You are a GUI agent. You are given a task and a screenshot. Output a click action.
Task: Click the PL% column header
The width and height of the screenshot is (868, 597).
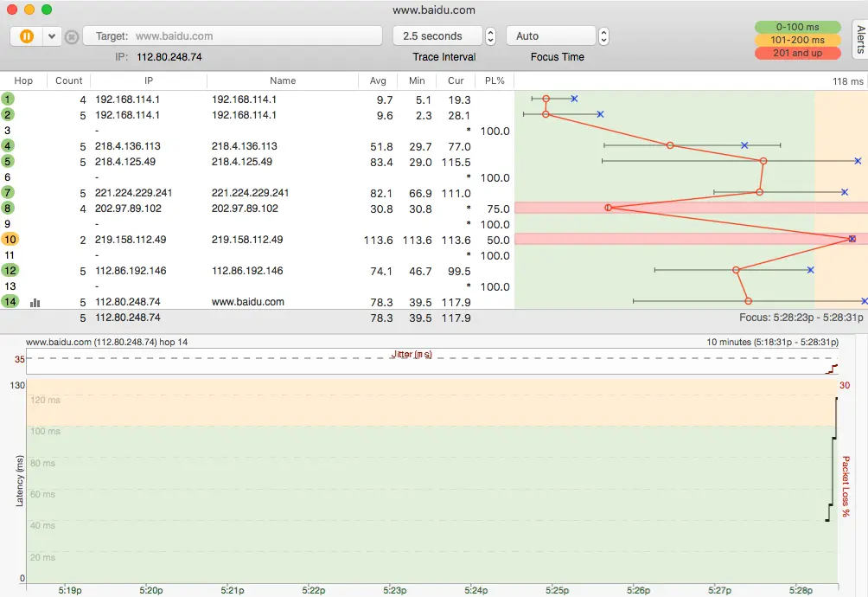pos(495,80)
